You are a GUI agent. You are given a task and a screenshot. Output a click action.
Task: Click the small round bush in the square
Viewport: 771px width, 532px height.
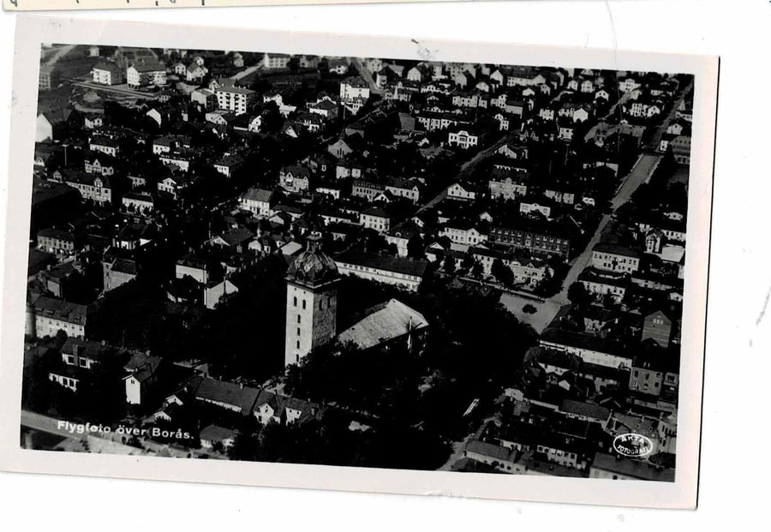pos(529,308)
